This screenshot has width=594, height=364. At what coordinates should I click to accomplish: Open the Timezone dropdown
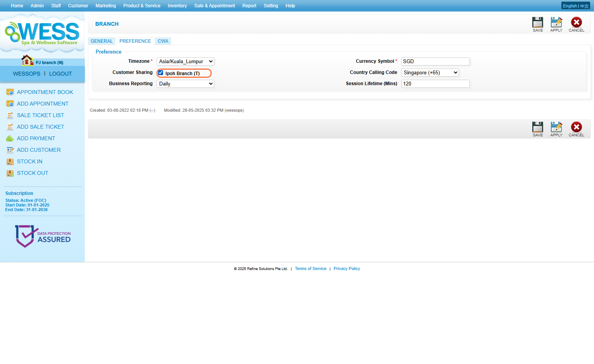tap(185, 62)
